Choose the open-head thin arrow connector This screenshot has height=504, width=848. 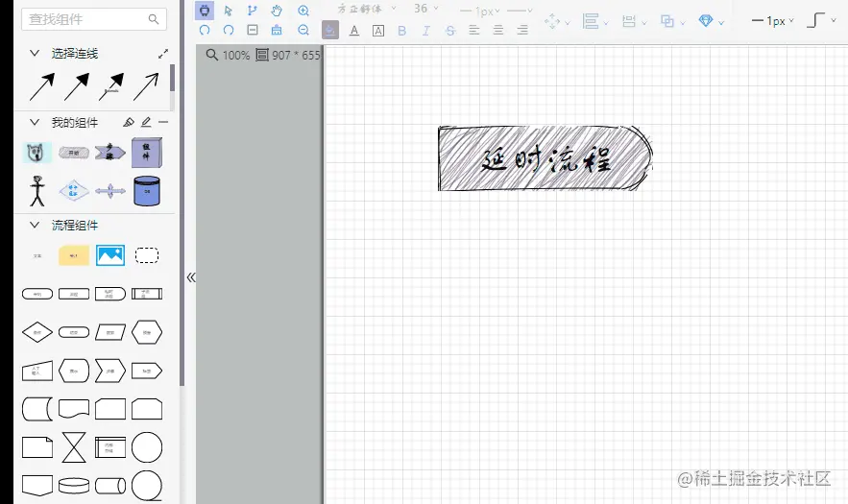pyautogui.click(x=146, y=87)
